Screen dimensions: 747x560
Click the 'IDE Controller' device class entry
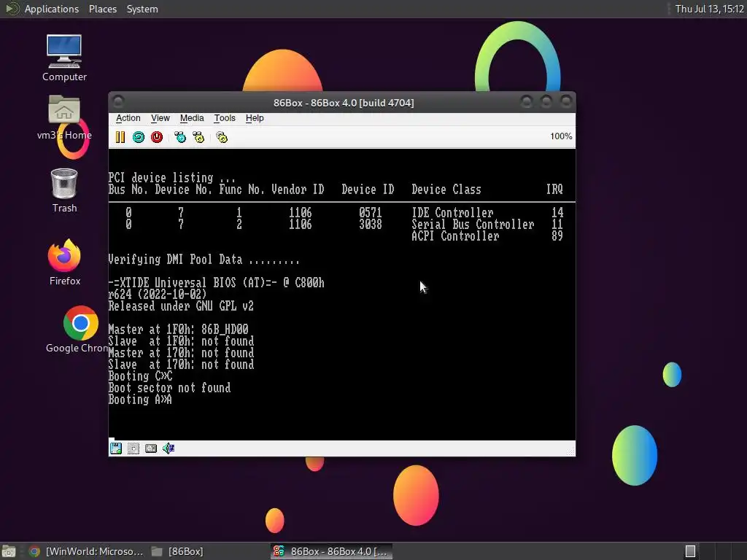452,212
